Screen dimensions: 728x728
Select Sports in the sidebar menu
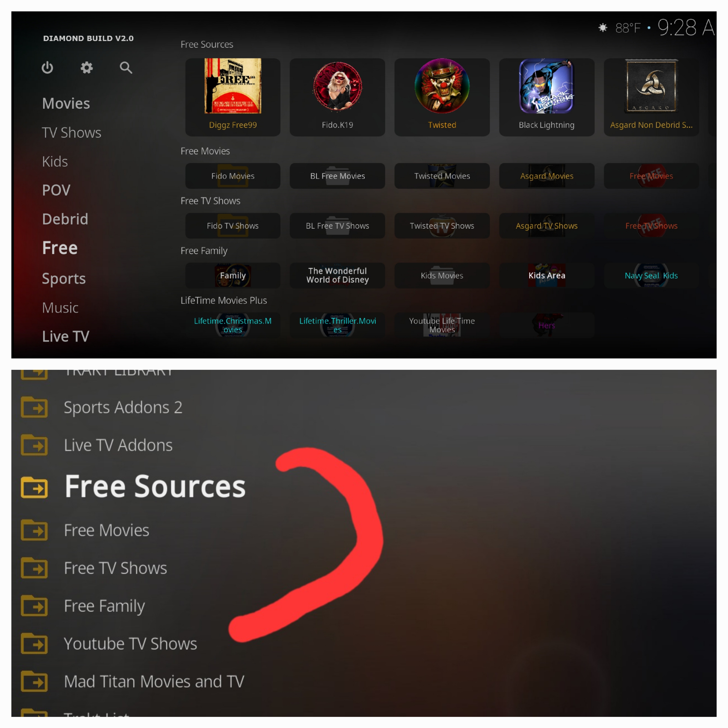(64, 279)
